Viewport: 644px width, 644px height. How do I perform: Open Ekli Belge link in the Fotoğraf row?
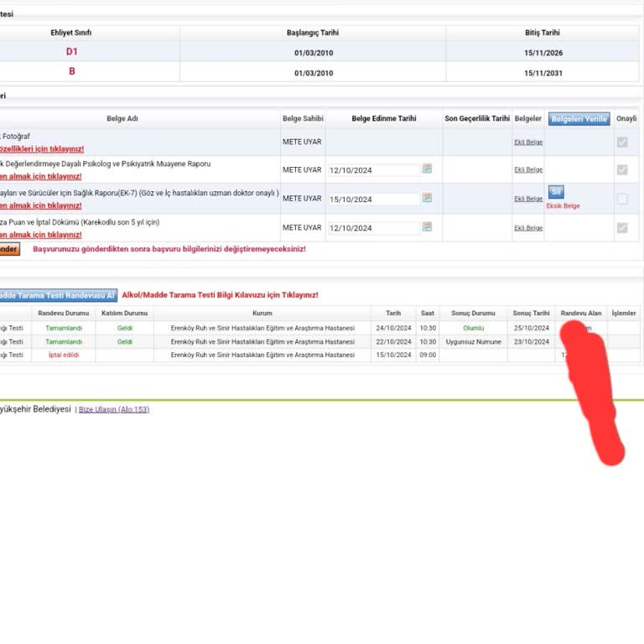(x=528, y=143)
